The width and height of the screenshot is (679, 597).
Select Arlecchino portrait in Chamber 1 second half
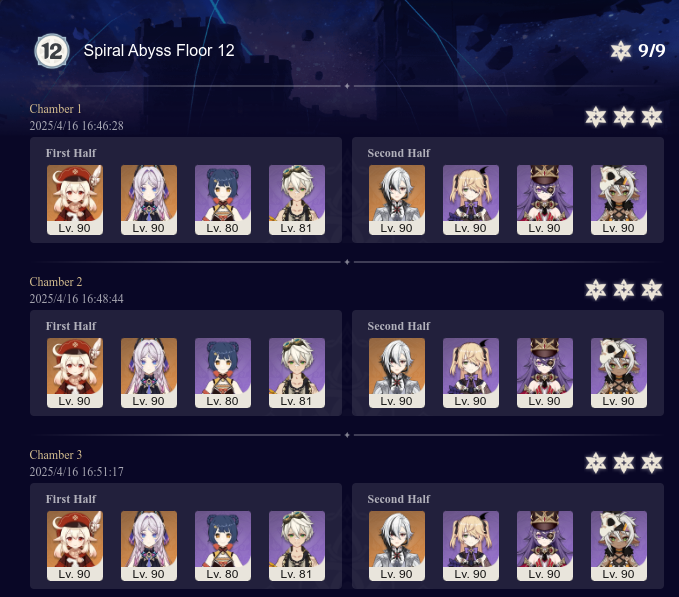click(x=397, y=200)
